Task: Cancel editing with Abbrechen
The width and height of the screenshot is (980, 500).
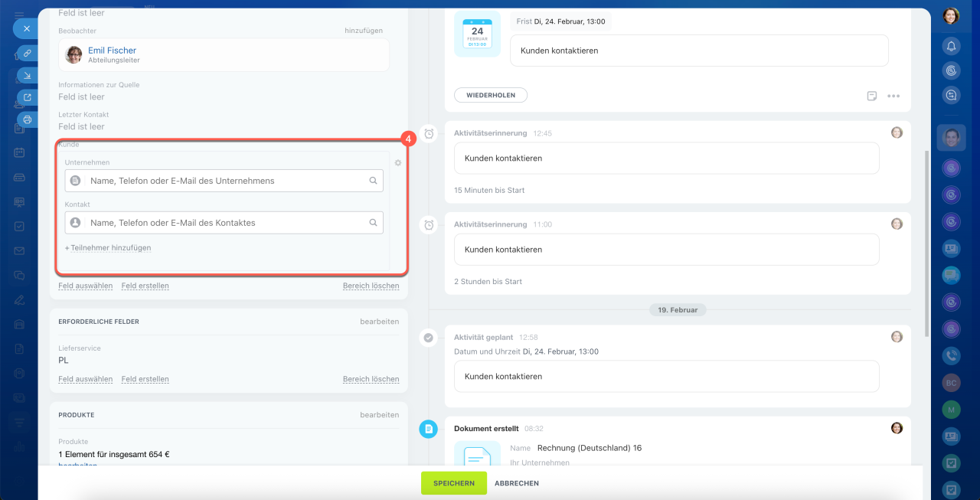Action: [x=517, y=483]
